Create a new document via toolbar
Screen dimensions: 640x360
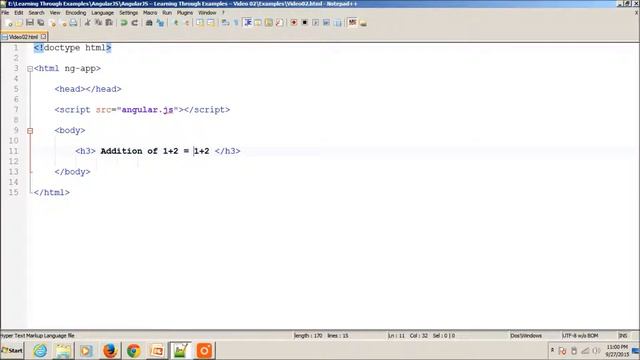coord(9,23)
